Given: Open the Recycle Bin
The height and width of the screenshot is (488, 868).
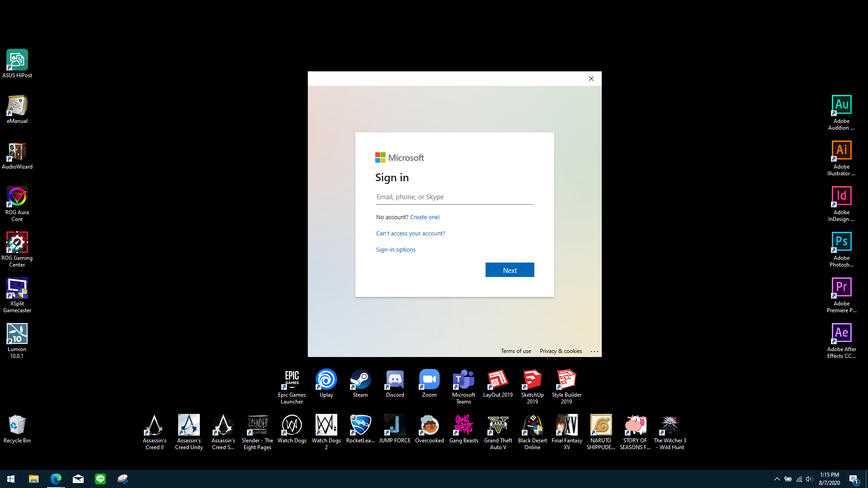Looking at the screenshot, I should point(17,429).
